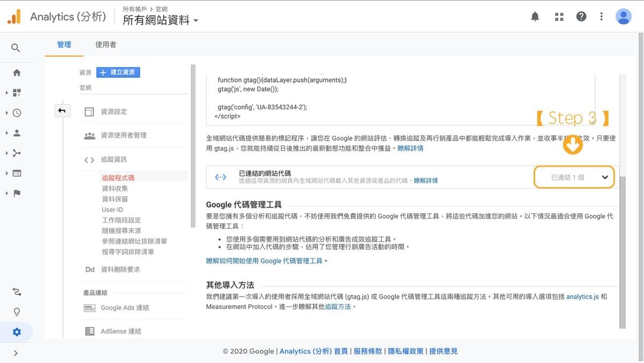Click the main content scrollbar
This screenshot has width=644, height=363.
[x=623, y=252]
